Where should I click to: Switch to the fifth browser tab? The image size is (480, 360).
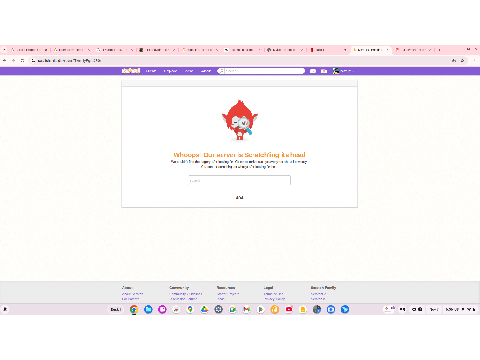click(x=200, y=50)
